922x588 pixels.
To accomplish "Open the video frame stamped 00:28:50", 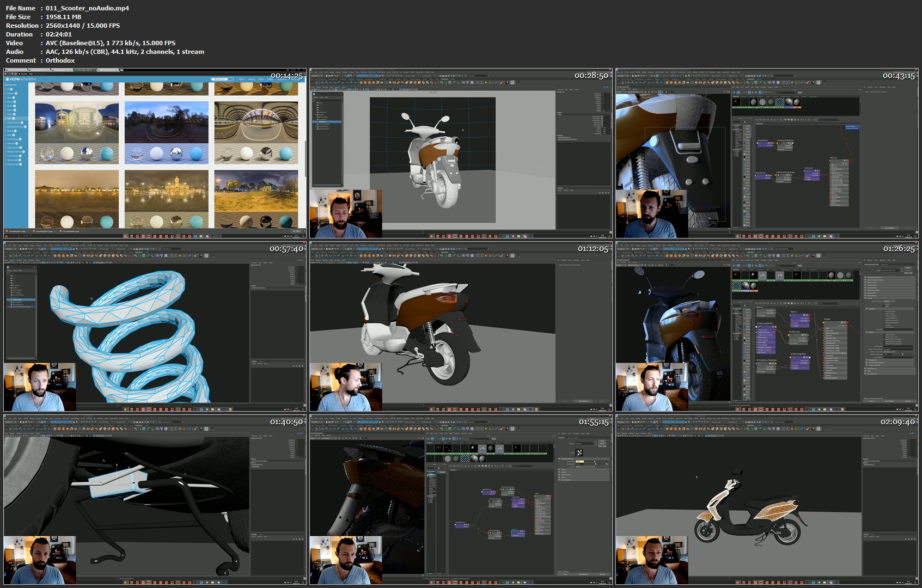I will point(461,154).
